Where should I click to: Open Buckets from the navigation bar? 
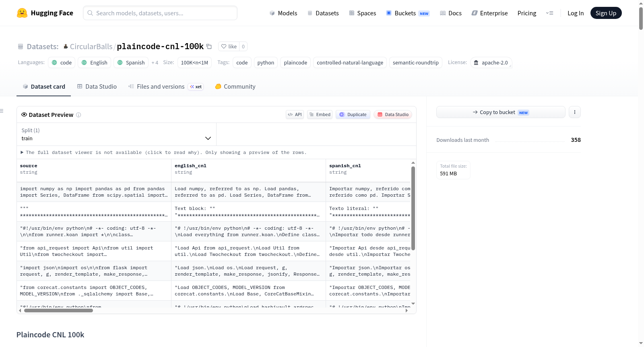(408, 13)
